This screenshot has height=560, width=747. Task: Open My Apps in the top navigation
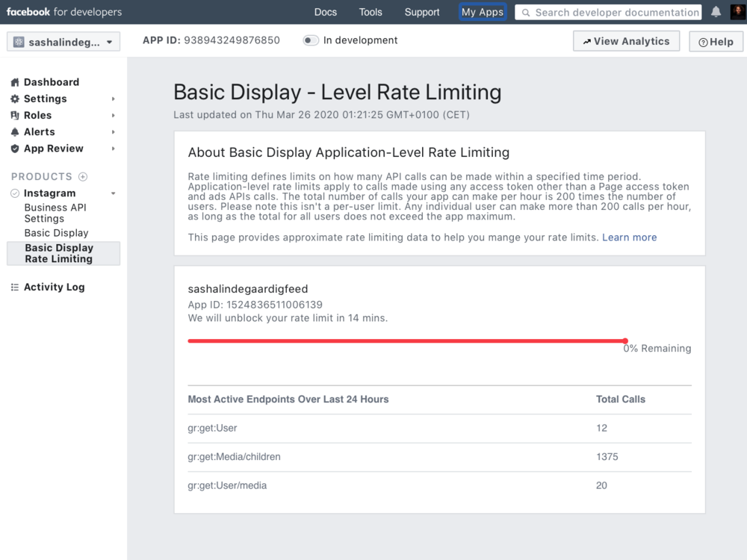click(483, 12)
